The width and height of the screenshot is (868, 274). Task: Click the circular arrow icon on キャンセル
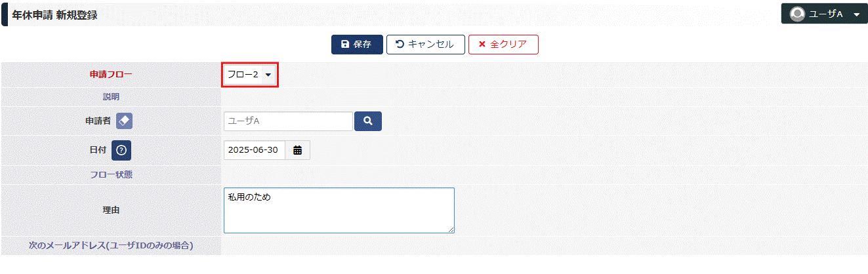tap(400, 45)
